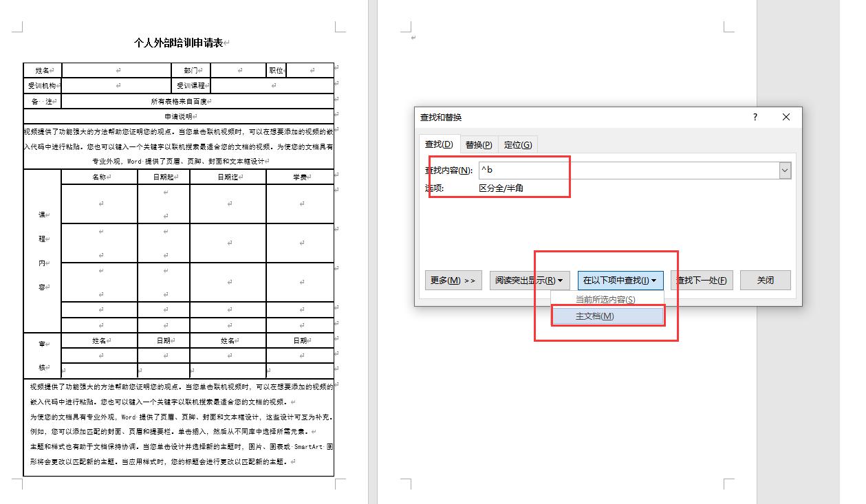Click the 受训课程 table cell

[x=192, y=85]
